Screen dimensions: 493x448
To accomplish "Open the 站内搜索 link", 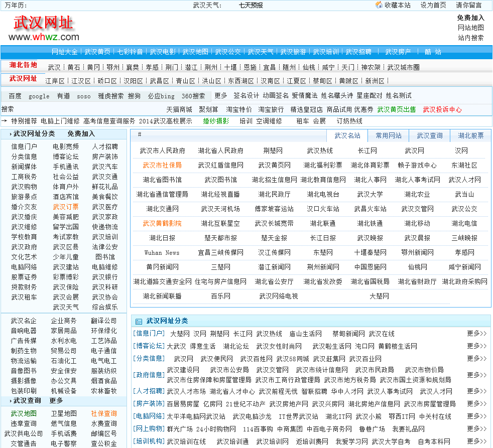I will tap(471, 38).
